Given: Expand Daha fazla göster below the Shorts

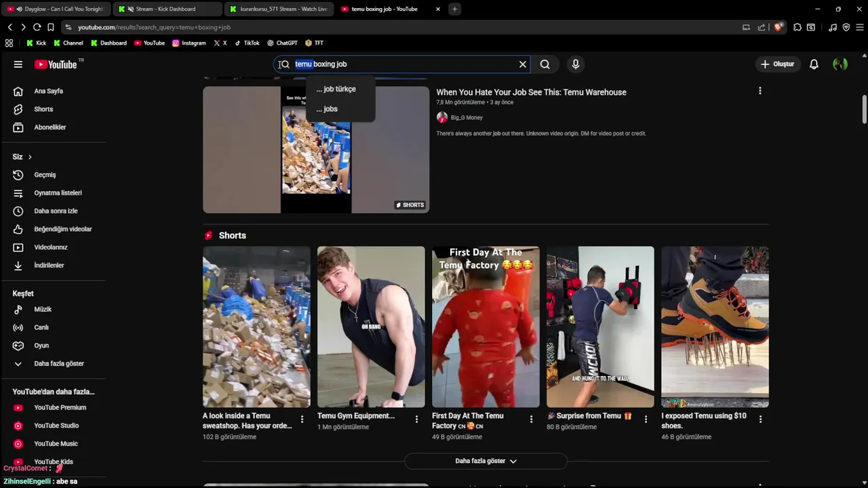Looking at the screenshot, I should (x=486, y=461).
